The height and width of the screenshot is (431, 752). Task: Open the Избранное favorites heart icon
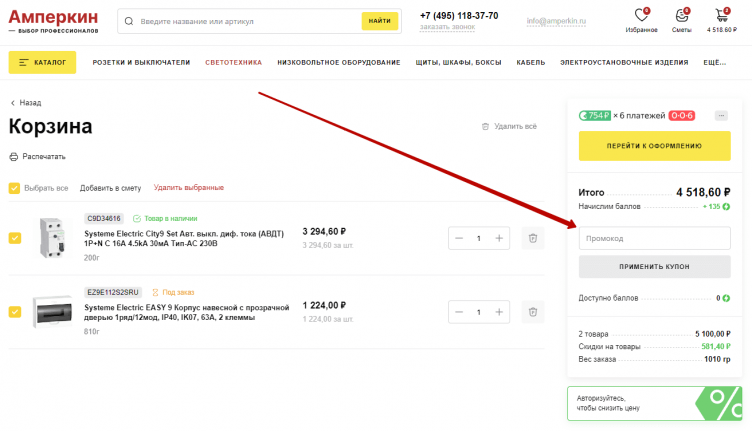pos(641,16)
